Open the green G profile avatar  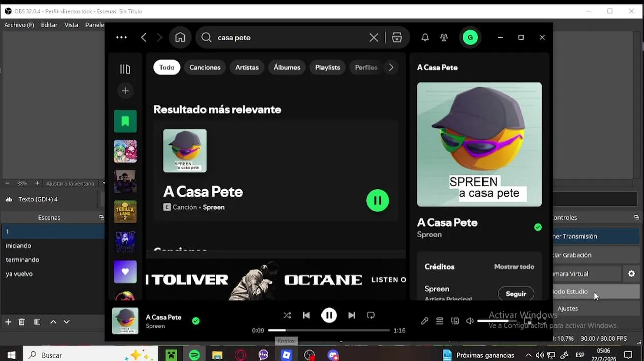(x=470, y=37)
